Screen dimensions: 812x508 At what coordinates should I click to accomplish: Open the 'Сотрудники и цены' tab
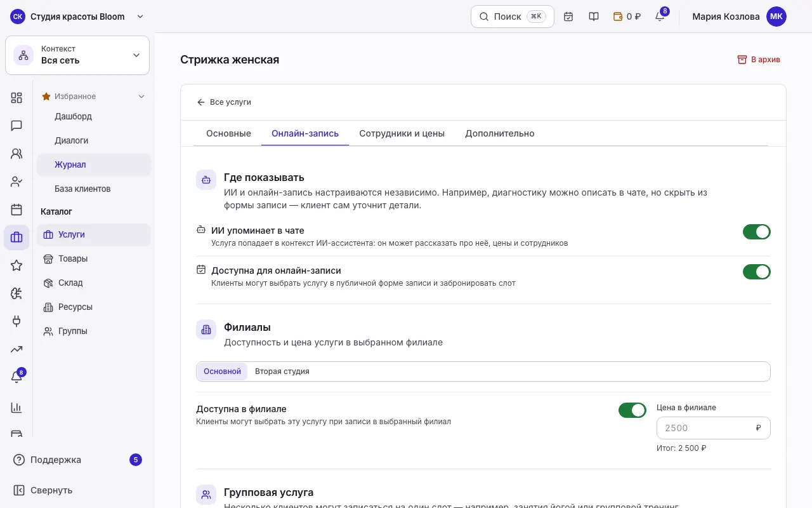(402, 133)
